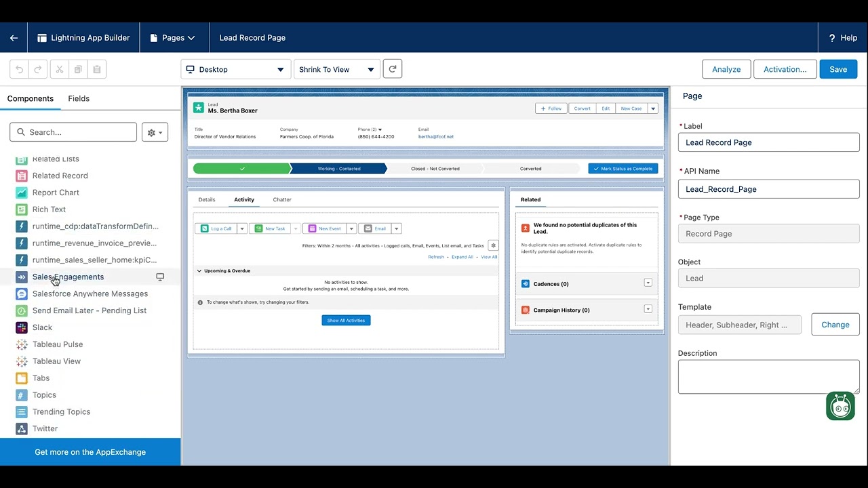Click the Trending Topics component icon
Screen dimensions: 868x488
(x=22, y=412)
